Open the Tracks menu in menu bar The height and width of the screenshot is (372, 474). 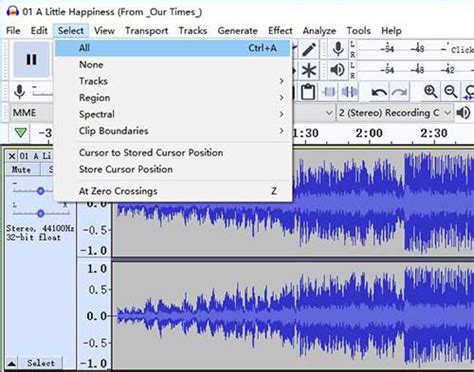pos(193,31)
